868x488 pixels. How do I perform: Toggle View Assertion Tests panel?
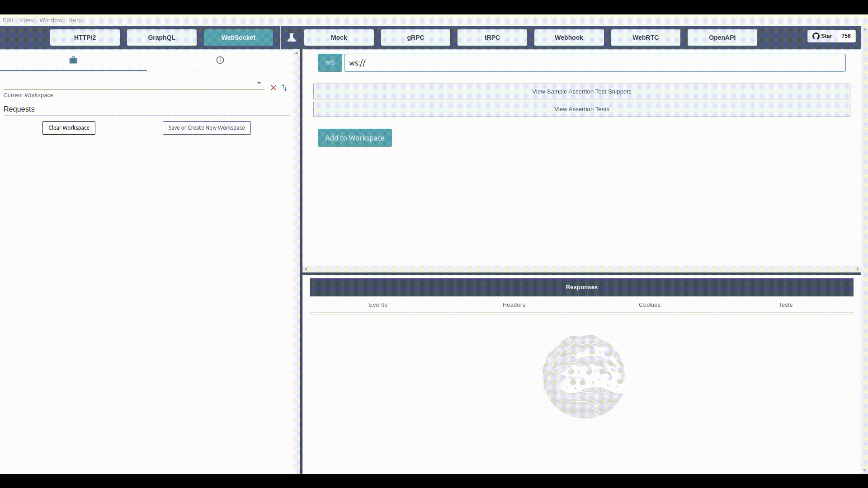click(582, 109)
